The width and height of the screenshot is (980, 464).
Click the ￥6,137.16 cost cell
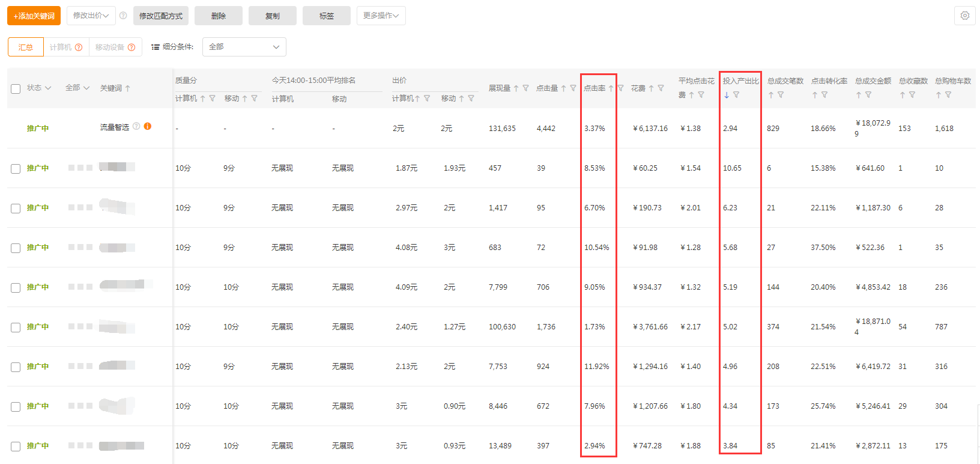(x=650, y=129)
